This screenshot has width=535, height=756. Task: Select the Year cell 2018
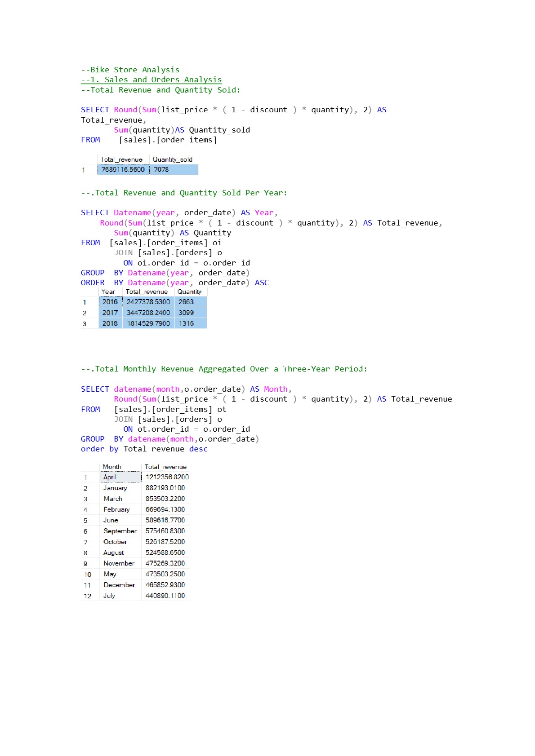(x=110, y=323)
